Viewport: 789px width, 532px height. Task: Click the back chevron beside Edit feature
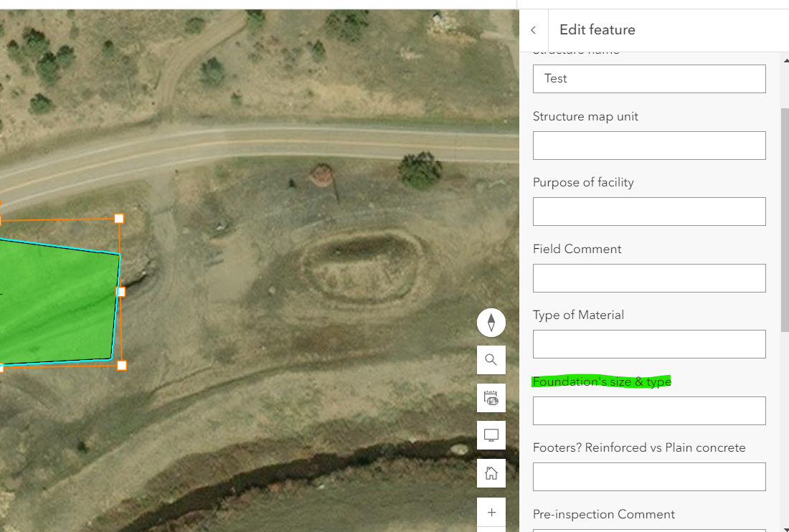click(x=533, y=30)
